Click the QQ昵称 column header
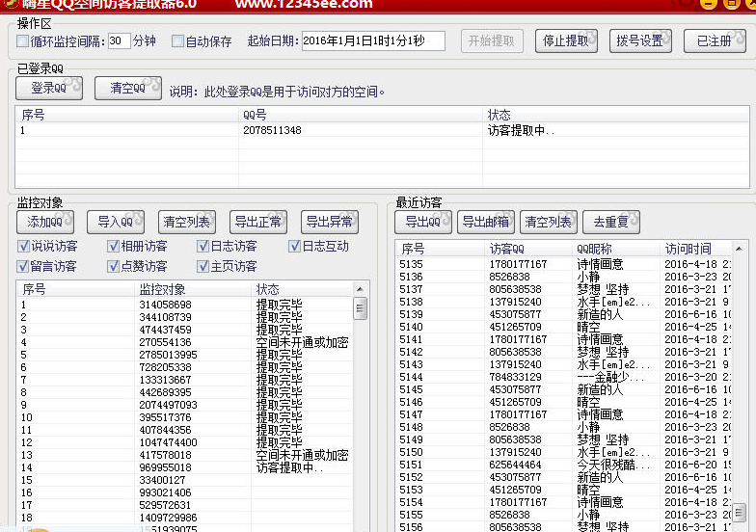 coord(615,249)
